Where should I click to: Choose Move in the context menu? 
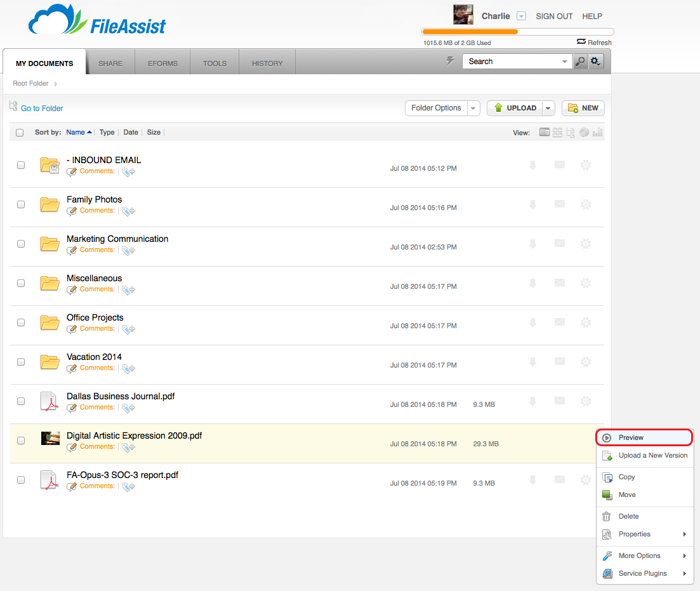645,495
